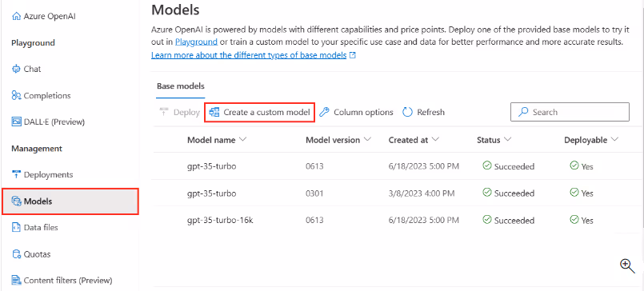Screen dimensions: 644x291
Task: Click the Content filters icon
Action: click(x=16, y=281)
